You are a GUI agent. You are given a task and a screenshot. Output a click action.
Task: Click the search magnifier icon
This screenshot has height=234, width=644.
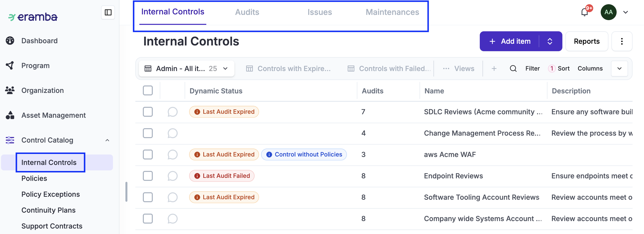point(513,69)
